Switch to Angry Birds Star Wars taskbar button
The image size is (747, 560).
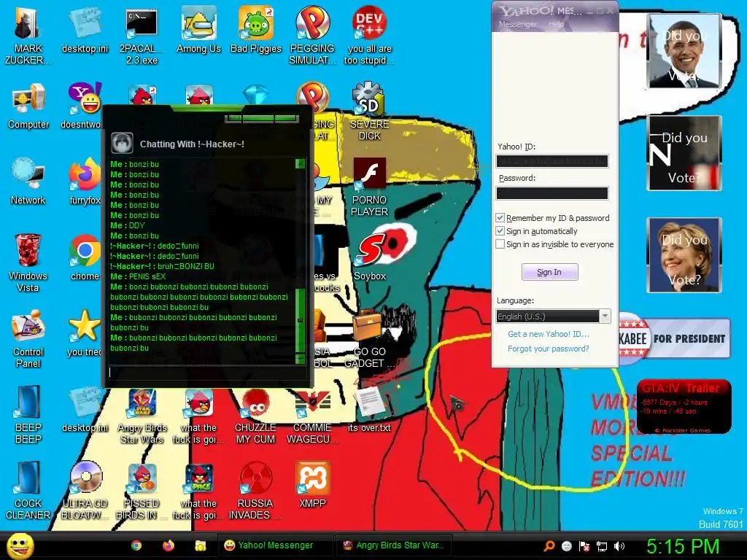(393, 545)
